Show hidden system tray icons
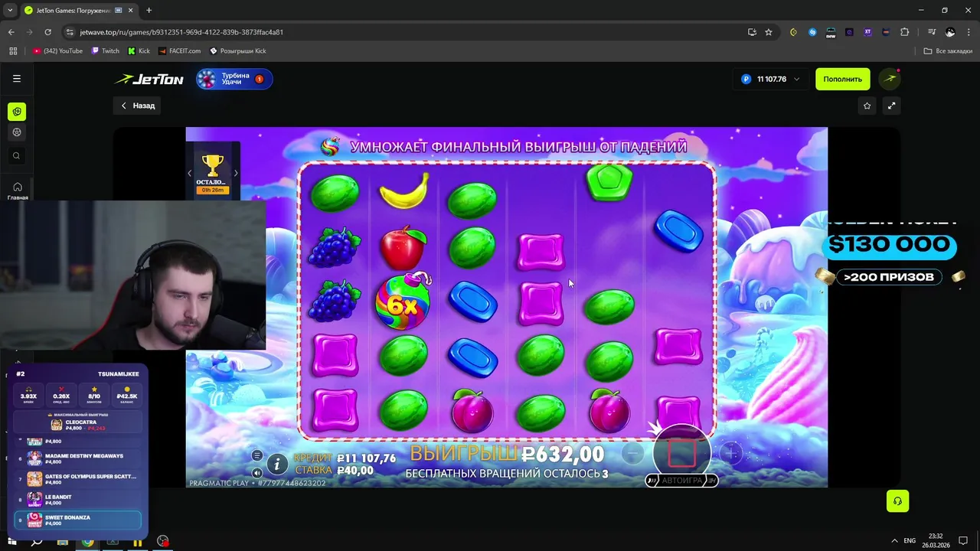The image size is (980, 551). pyautogui.click(x=895, y=541)
